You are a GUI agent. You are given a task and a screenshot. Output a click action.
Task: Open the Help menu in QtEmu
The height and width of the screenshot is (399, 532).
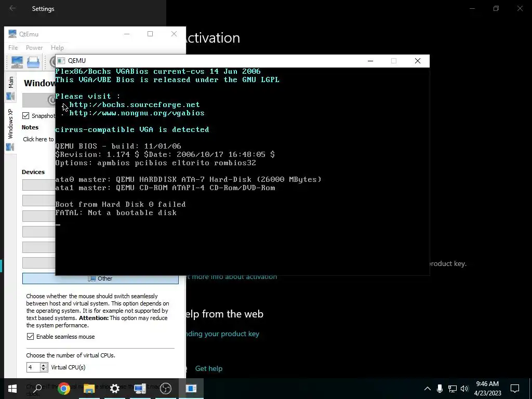[57, 48]
